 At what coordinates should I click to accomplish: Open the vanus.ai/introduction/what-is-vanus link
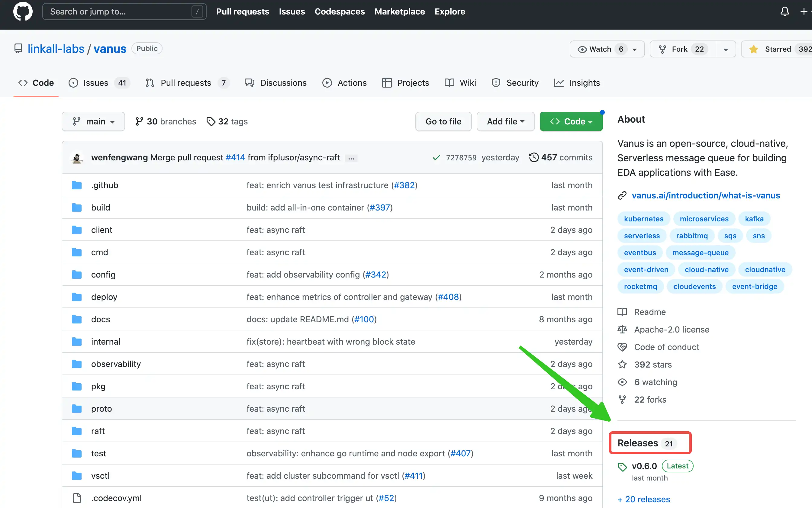tap(706, 195)
